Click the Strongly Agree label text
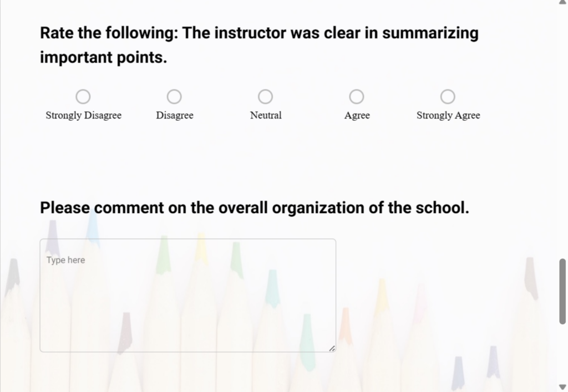The height and width of the screenshot is (392, 568). [x=448, y=115]
